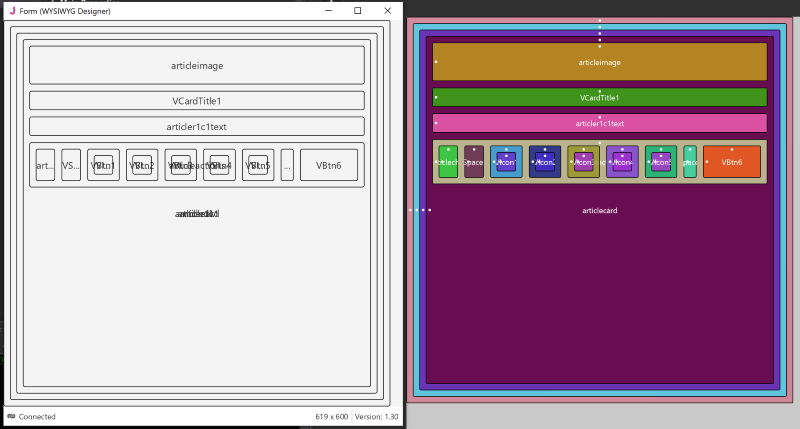800x429 pixels.
Task: Select the icon inside VBtn5 in the designer
Action: click(x=258, y=165)
